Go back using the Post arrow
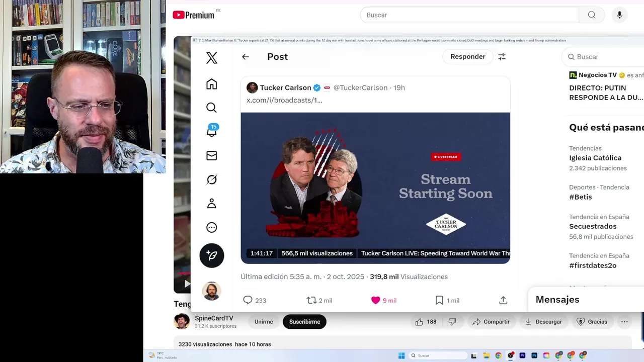Screen dimensions: 644x362 246,57
